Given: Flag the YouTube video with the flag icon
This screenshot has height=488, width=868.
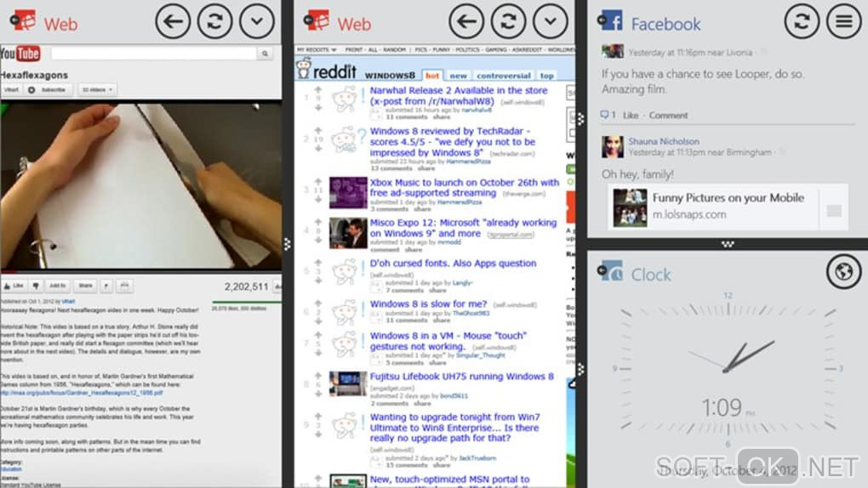Looking at the screenshot, I should coord(106,286).
